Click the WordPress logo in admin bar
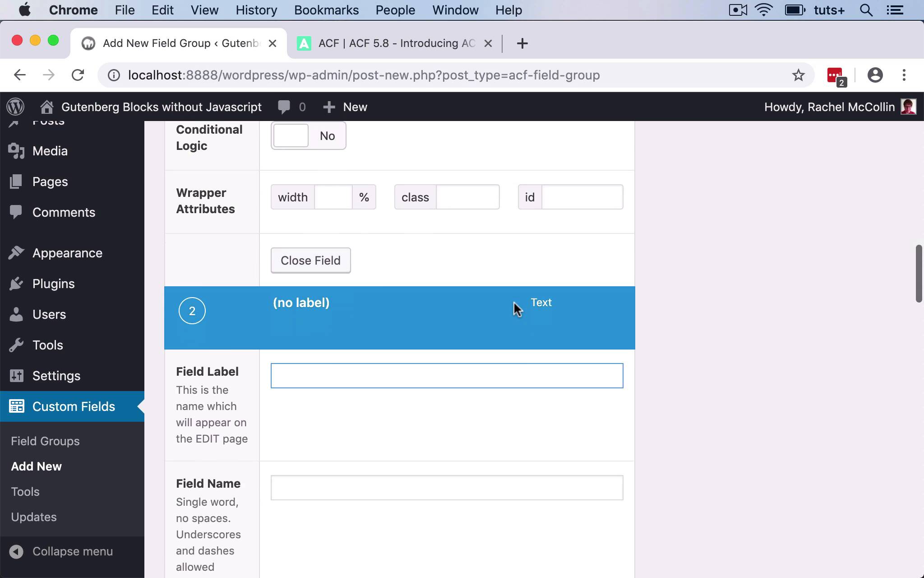 15,107
